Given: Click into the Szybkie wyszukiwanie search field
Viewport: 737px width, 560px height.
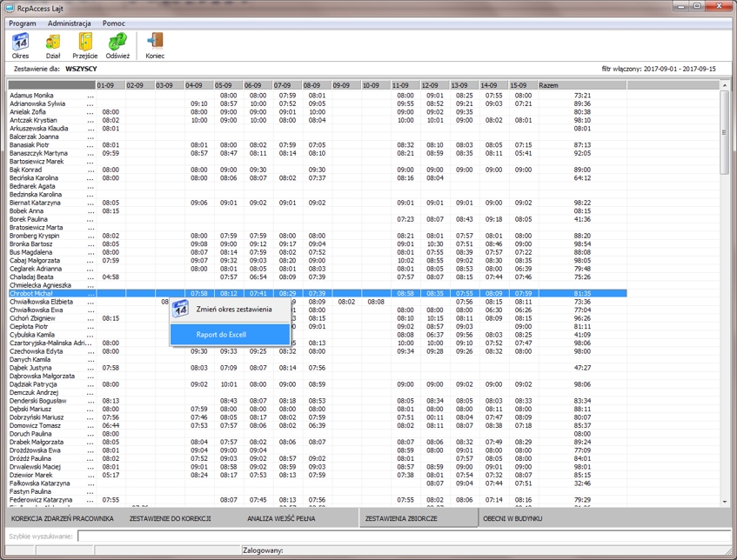Looking at the screenshot, I should [x=400, y=537].
